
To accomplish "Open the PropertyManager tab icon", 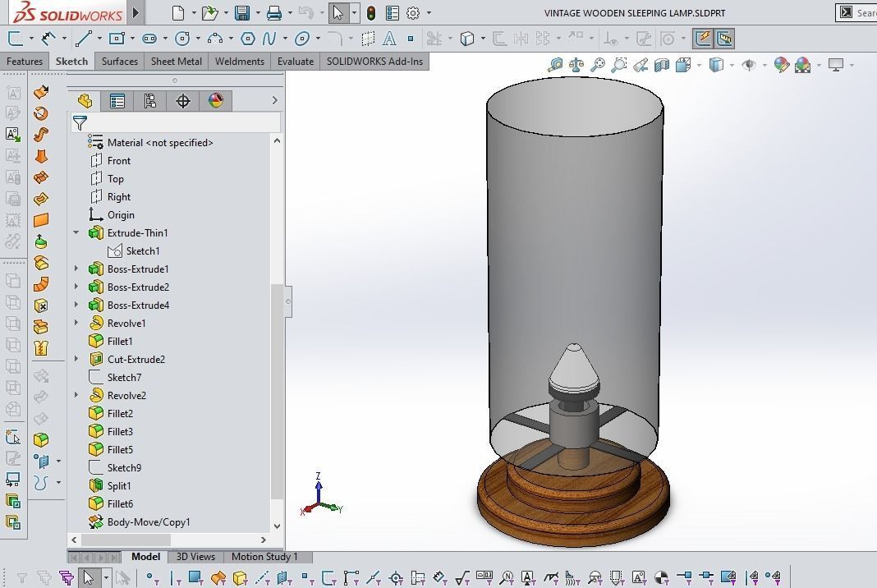I will click(x=117, y=101).
